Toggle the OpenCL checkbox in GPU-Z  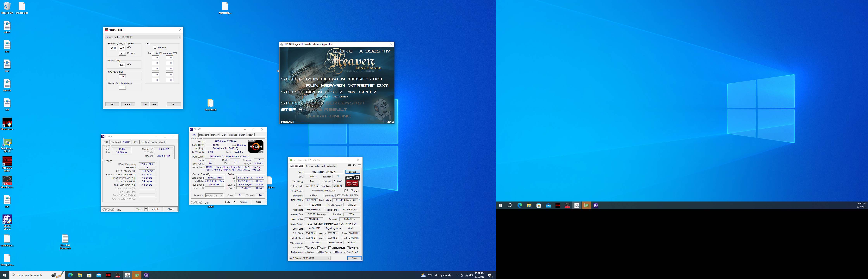[306, 248]
